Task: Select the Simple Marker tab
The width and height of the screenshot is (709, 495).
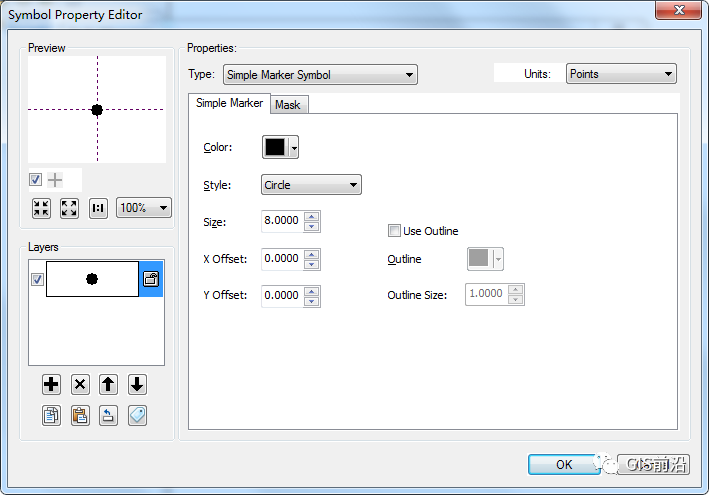Action: pos(230,103)
